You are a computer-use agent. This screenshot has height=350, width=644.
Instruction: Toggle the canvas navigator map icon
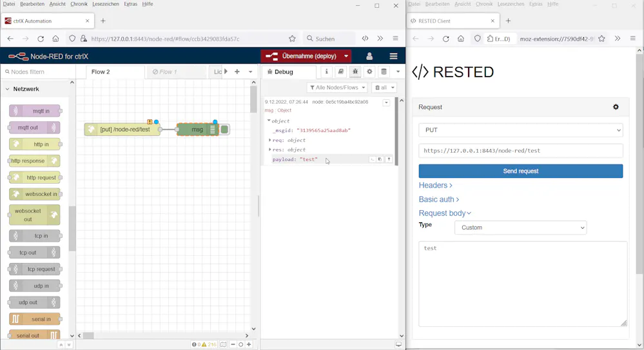click(x=223, y=344)
